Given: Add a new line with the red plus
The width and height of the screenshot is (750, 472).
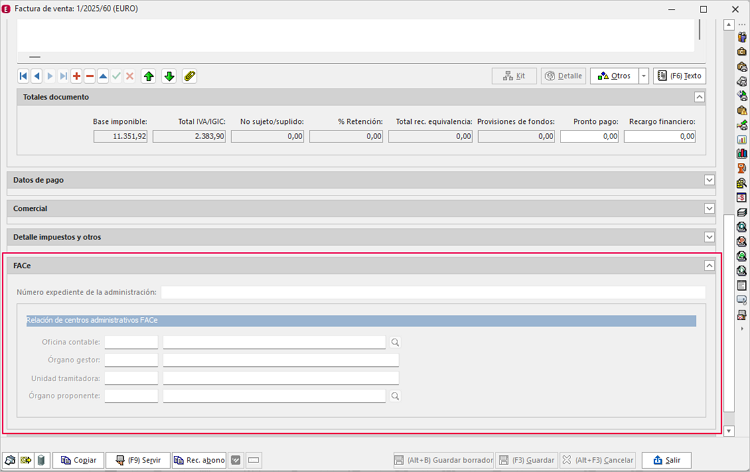Looking at the screenshot, I should 77,76.
